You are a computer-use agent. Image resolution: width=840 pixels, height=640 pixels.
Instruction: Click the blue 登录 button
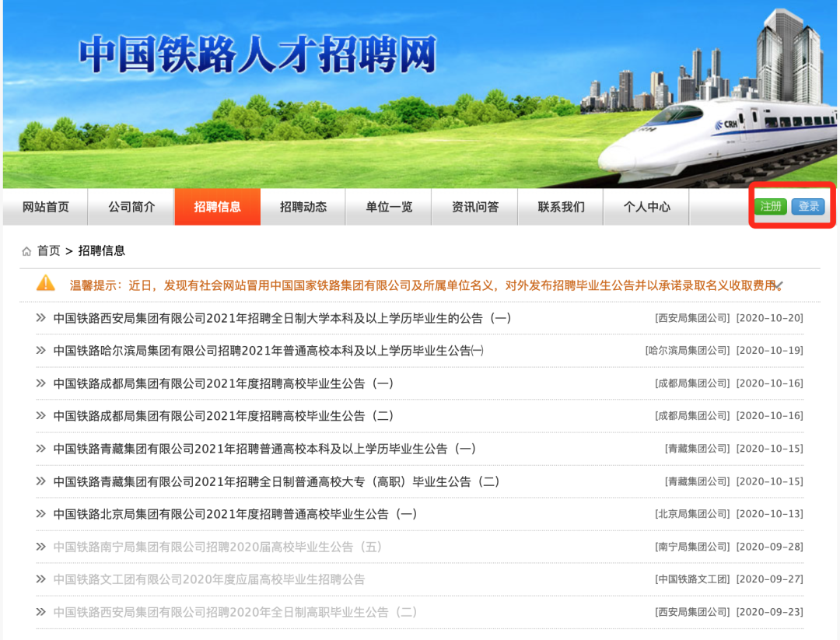pos(808,206)
